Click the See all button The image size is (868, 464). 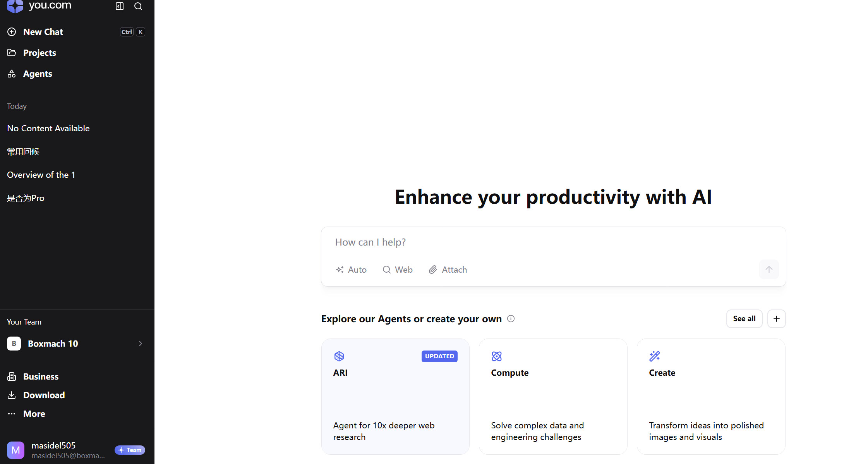tap(744, 319)
